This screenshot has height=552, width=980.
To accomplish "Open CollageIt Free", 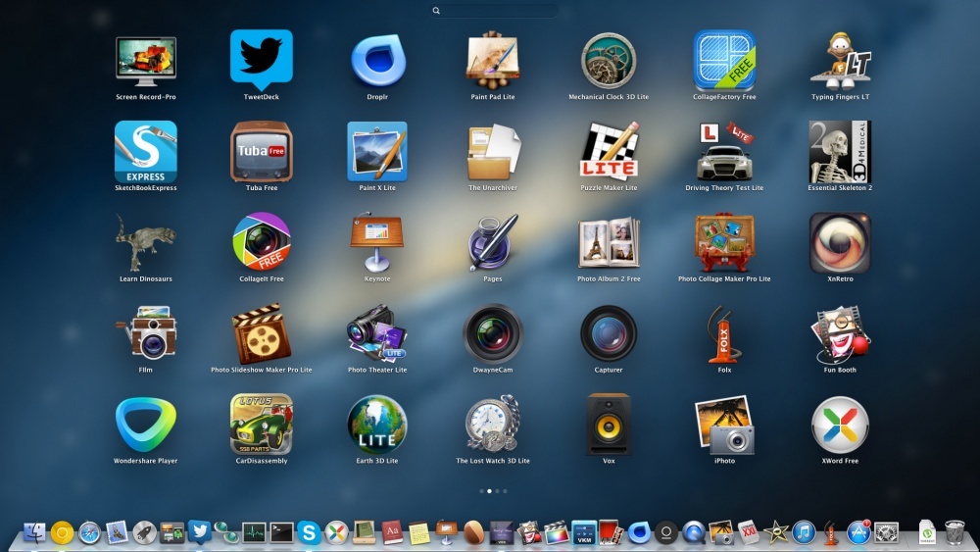I will coord(262,242).
